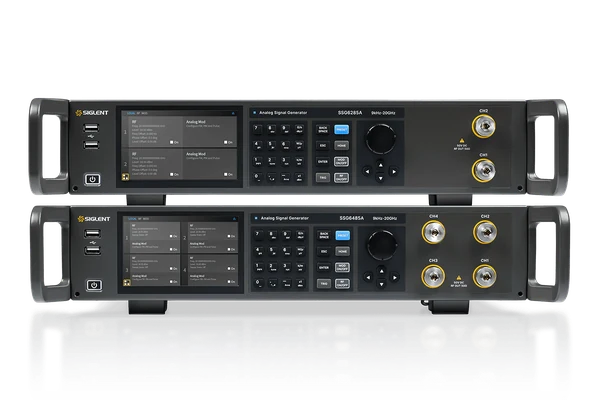Viewport: 600px width, 400px height.
Task: Toggle channel 2 Analog Mod On checkbox on the top screen
Action: [226, 174]
